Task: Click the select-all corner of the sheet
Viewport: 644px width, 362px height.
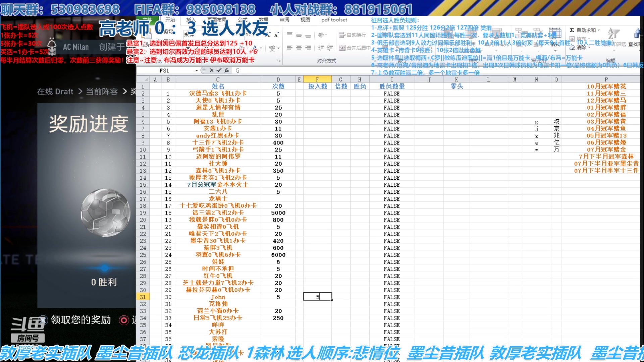Action: coord(143,79)
